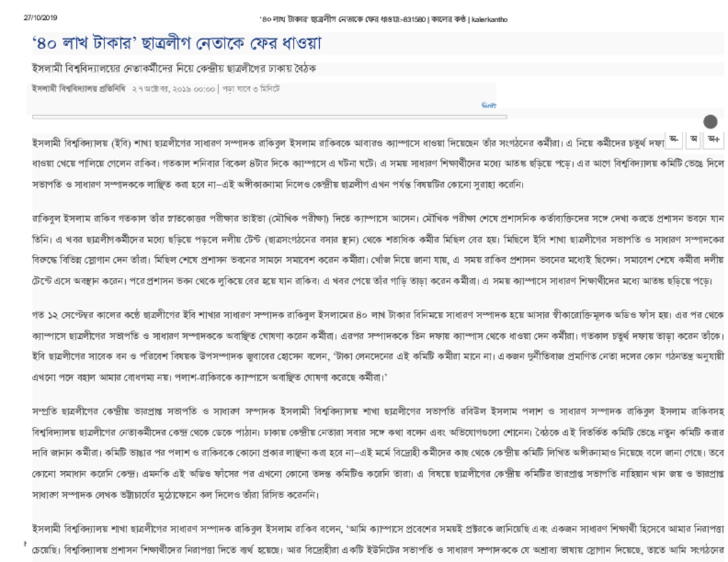The height and width of the screenshot is (562, 728).
Task: Click the small blue print link
Action: [488, 105]
